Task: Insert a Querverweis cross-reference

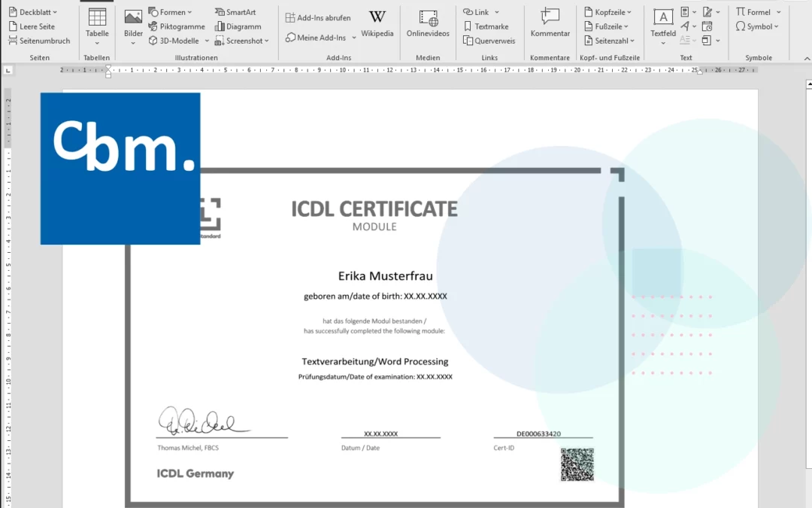Action: coord(489,41)
